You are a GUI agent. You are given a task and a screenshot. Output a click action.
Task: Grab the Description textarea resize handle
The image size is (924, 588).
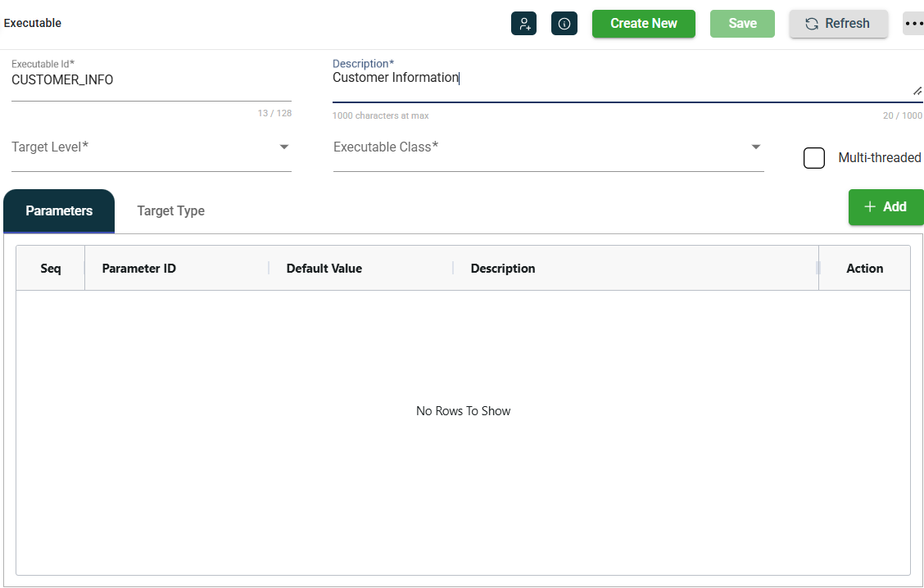pos(917,91)
